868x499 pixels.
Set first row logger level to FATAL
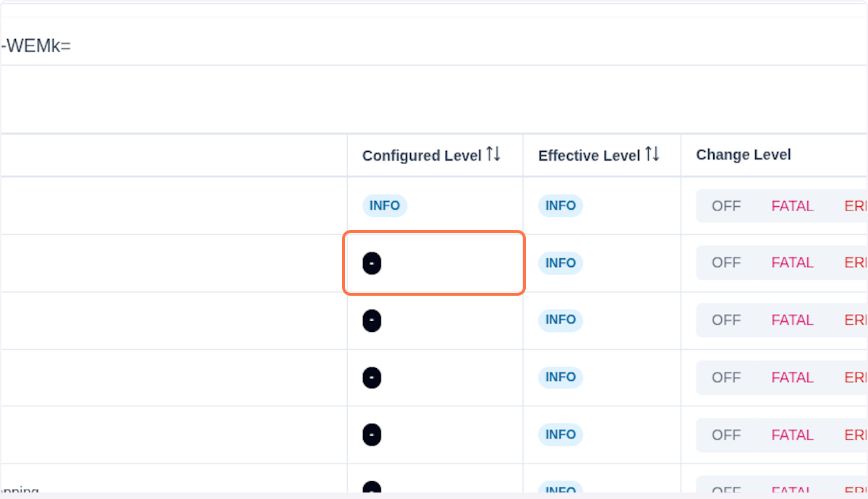[792, 206]
